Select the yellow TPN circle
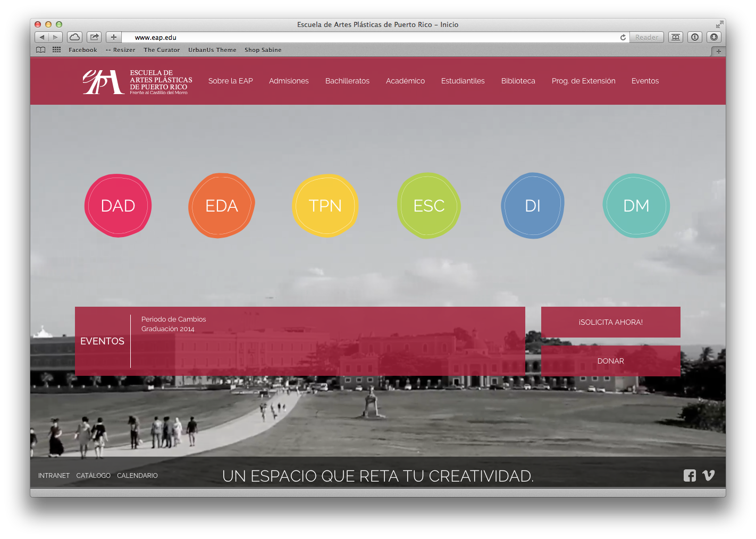This screenshot has width=756, height=539. [x=325, y=206]
